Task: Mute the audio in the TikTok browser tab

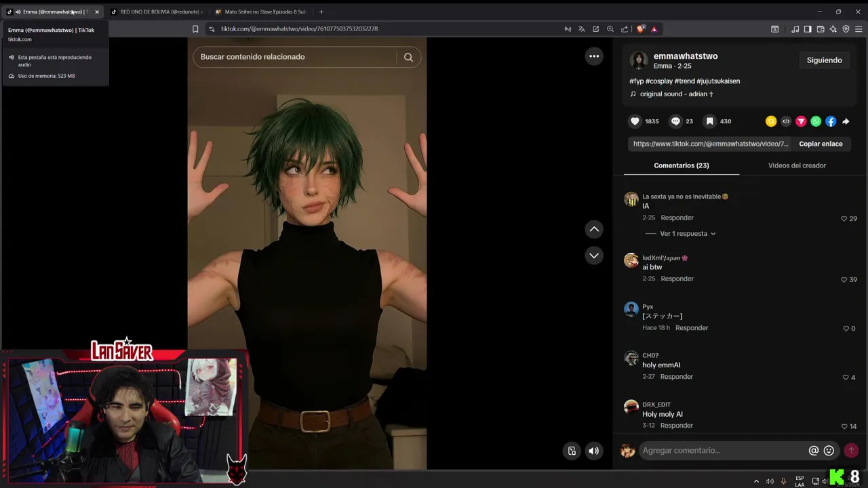Action: coord(18,12)
